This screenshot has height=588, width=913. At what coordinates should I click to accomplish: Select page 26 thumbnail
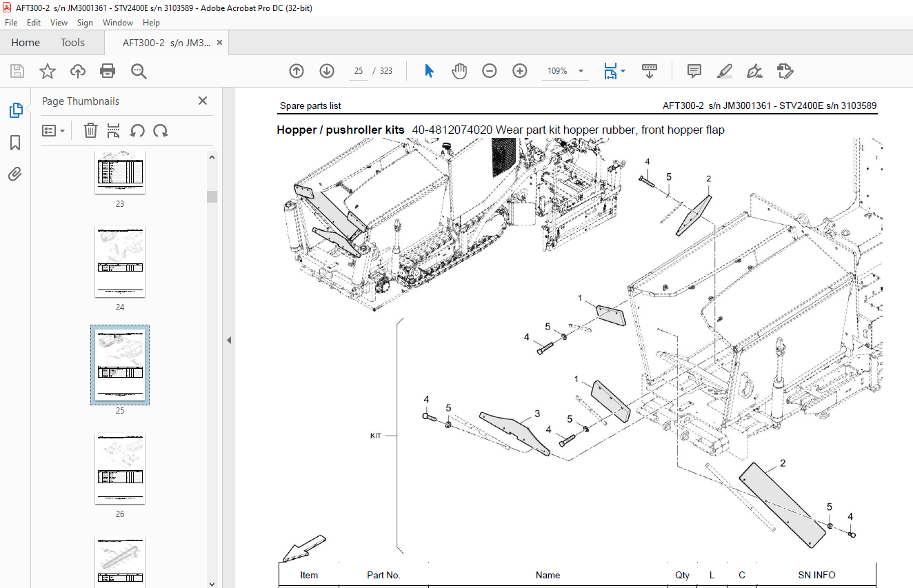tap(120, 469)
